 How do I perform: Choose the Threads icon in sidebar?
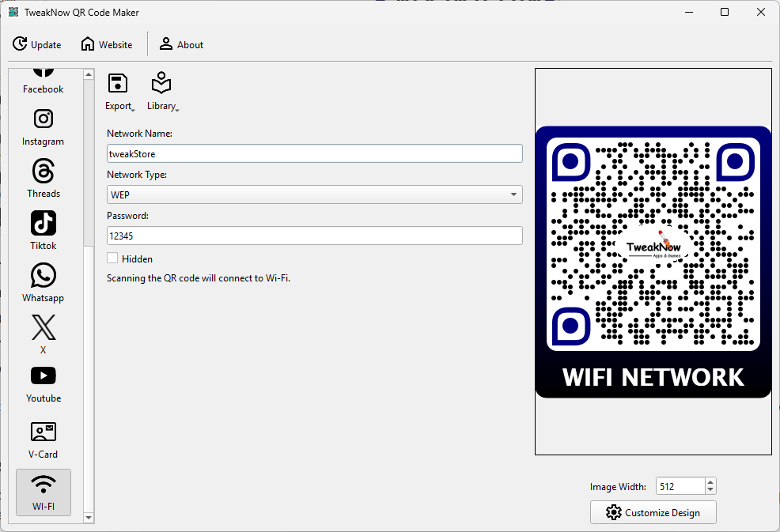44,179
